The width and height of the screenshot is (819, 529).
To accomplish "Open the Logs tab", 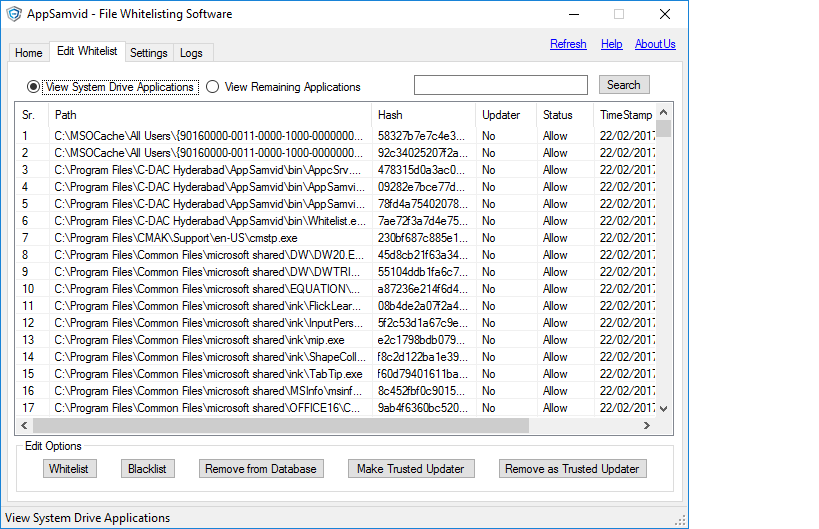I will (191, 53).
